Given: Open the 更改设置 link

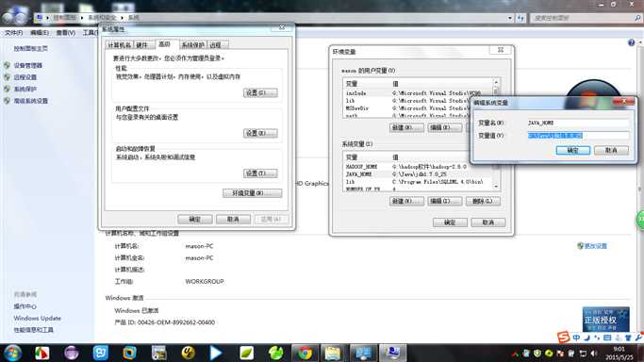Looking at the screenshot, I should [596, 246].
